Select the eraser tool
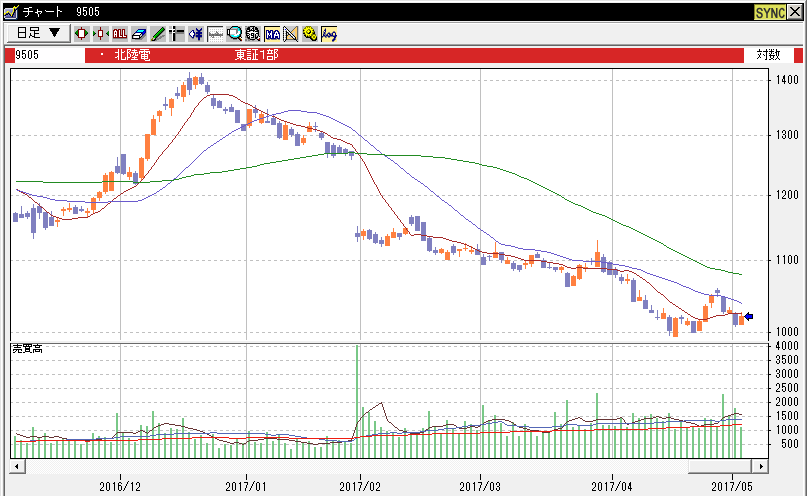 click(139, 33)
